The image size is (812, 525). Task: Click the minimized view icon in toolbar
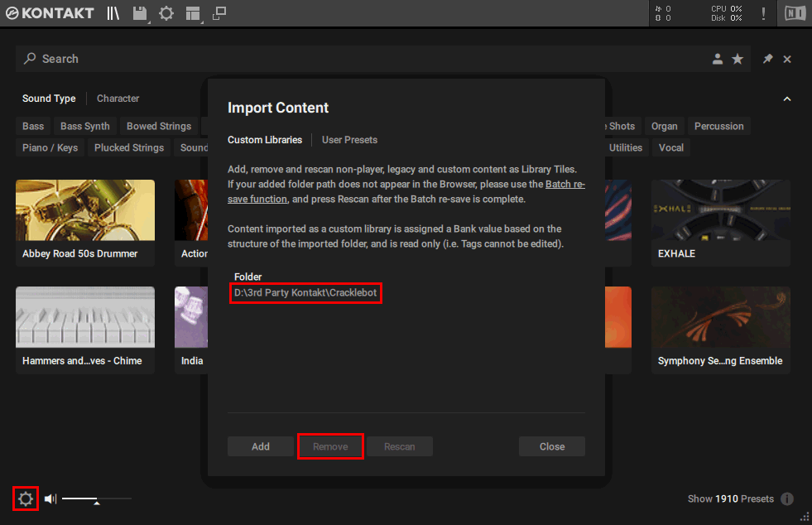pyautogui.click(x=218, y=12)
